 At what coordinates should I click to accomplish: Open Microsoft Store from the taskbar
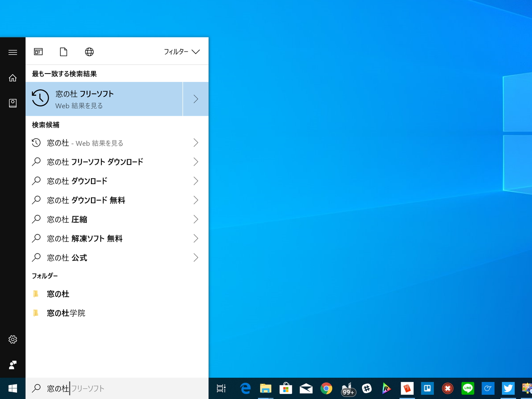(286, 388)
